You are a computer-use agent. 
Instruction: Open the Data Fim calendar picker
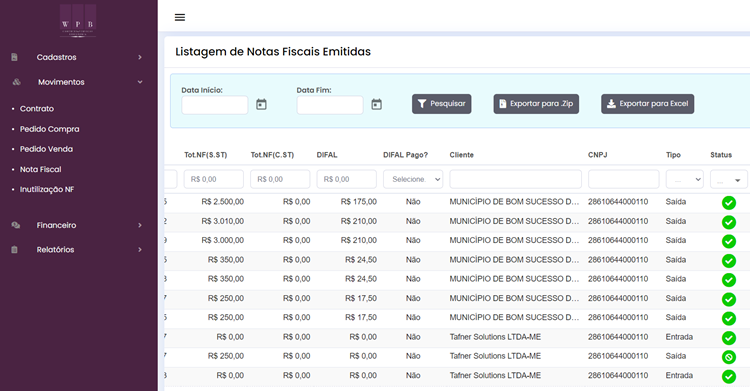(376, 104)
